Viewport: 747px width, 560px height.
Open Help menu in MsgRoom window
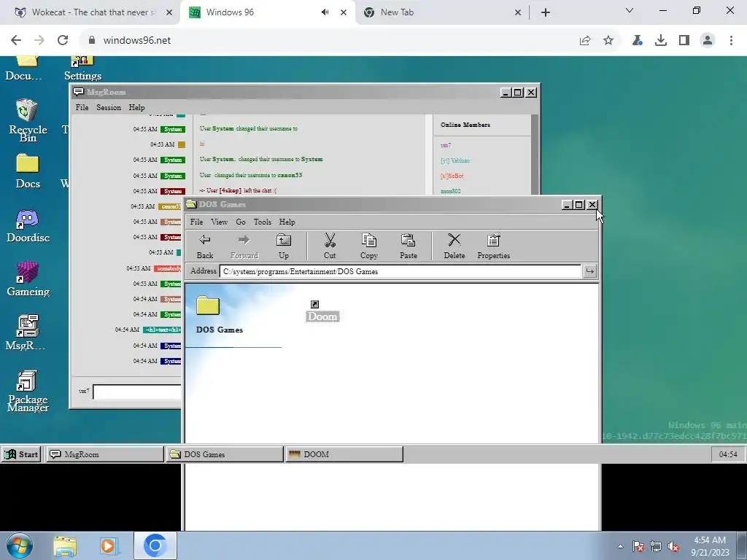point(136,108)
